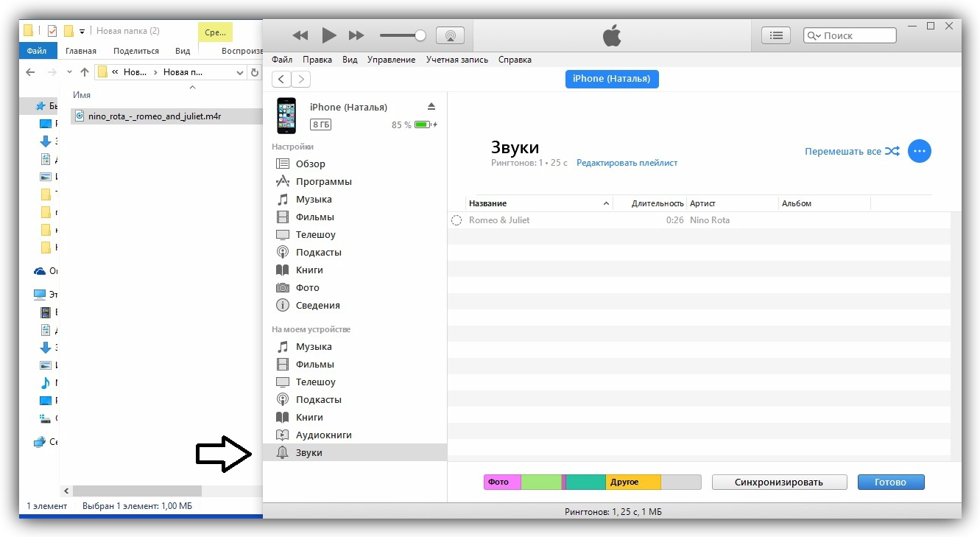This screenshot has width=980, height=537.
Task: Sort by the Артист column header
Action: [x=732, y=203]
